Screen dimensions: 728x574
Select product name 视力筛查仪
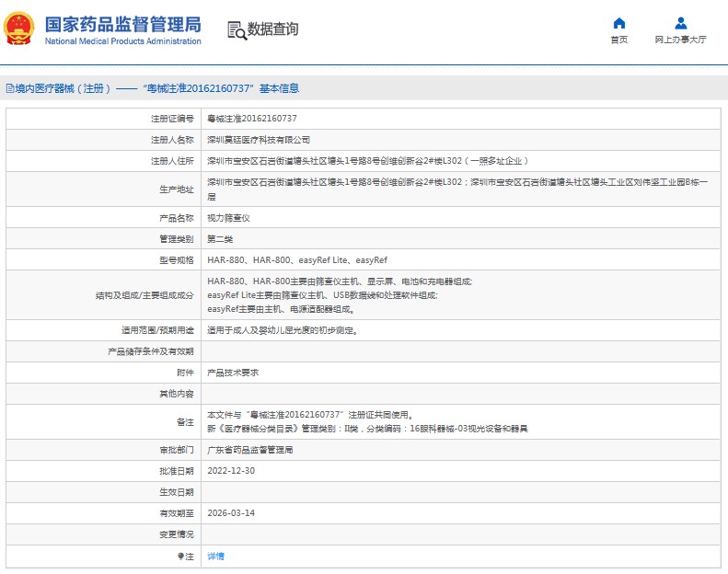click(x=228, y=218)
